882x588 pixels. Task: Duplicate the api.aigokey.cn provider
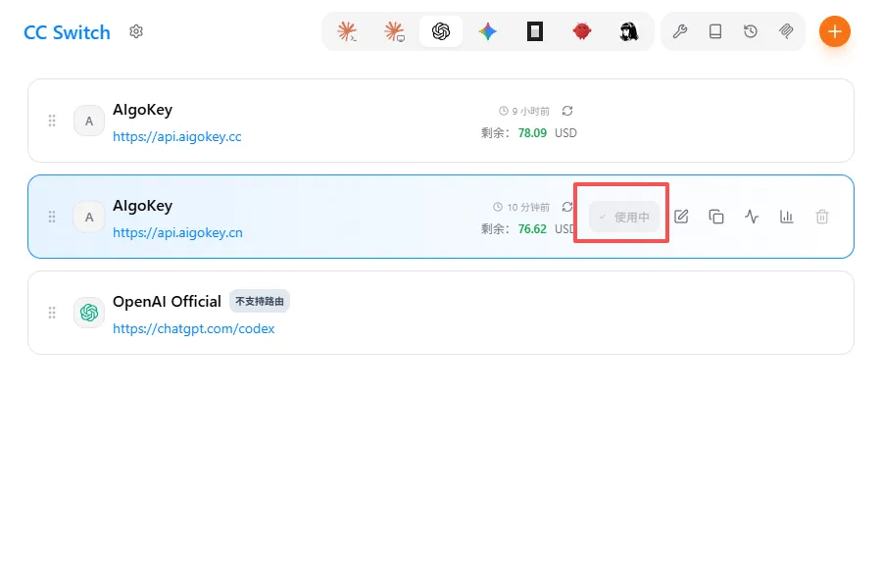(x=716, y=217)
